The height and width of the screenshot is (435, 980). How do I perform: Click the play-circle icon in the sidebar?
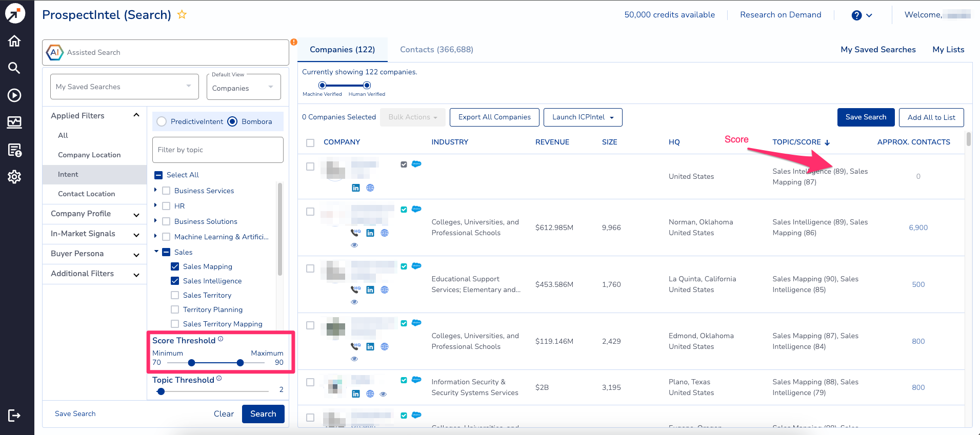pos(14,95)
